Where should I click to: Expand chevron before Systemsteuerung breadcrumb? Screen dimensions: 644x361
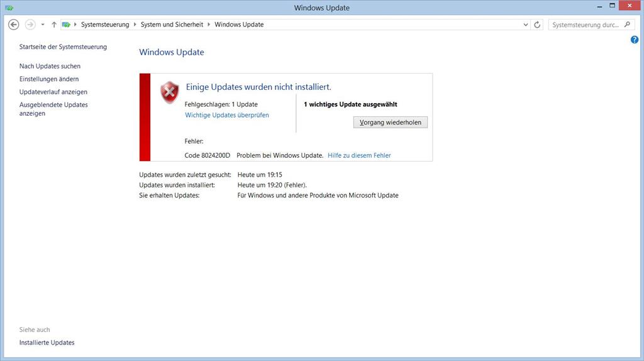75,25
